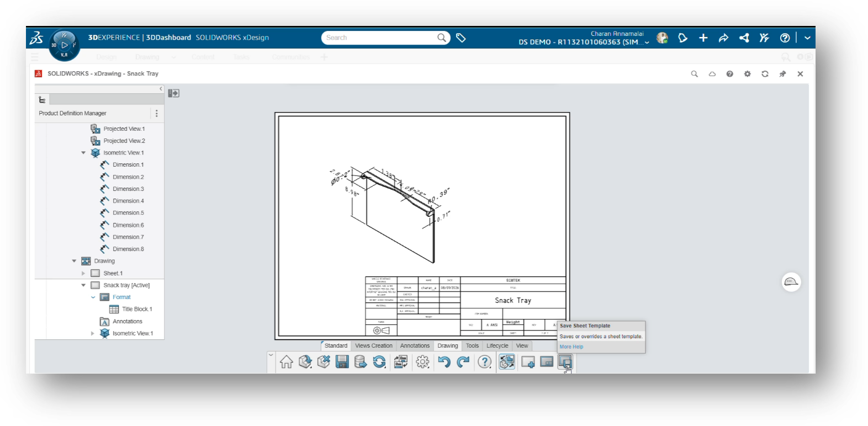The image size is (868, 426).
Task: Open the gear settings icon in the action bar
Action: [422, 362]
